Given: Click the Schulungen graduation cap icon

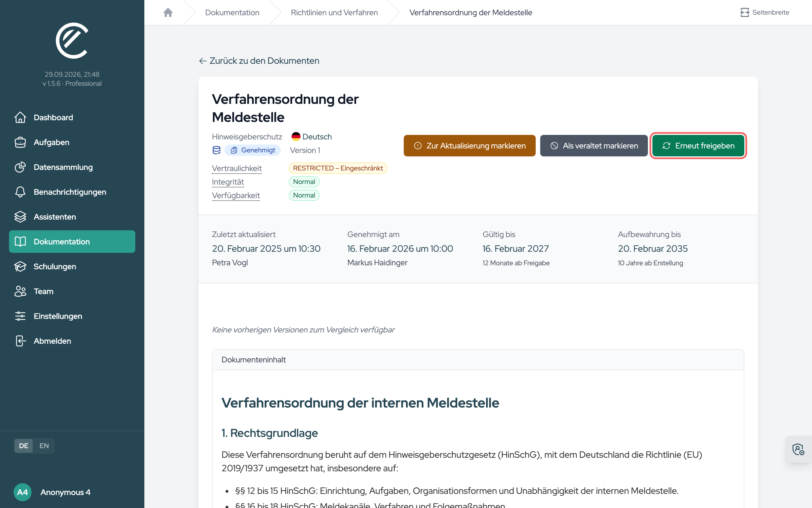Looking at the screenshot, I should point(20,266).
